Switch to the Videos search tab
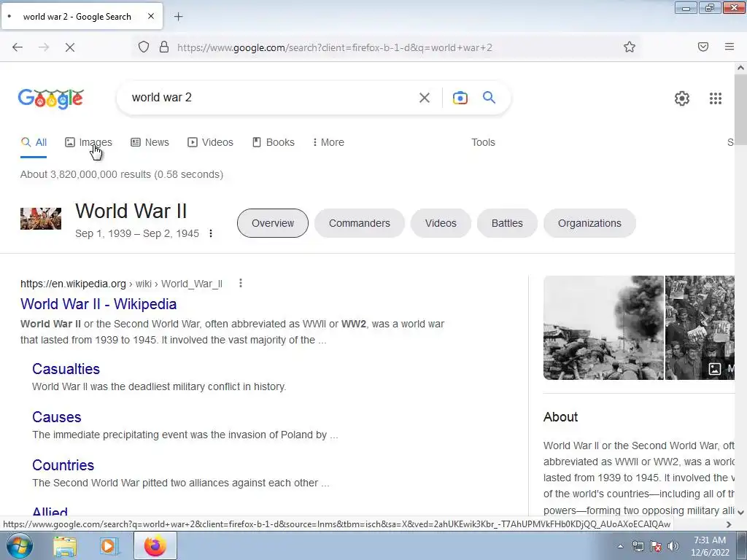The image size is (747, 560). click(x=210, y=142)
